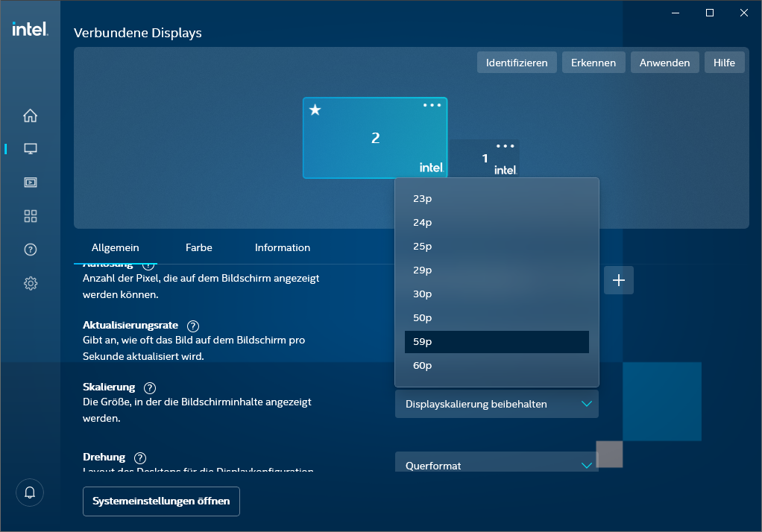Open three-dots menu on display 2
Viewport: 762px width, 532px height.
click(x=432, y=105)
